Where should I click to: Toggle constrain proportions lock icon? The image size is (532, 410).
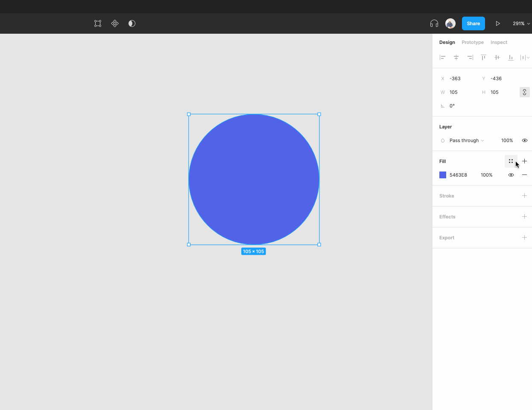point(525,92)
